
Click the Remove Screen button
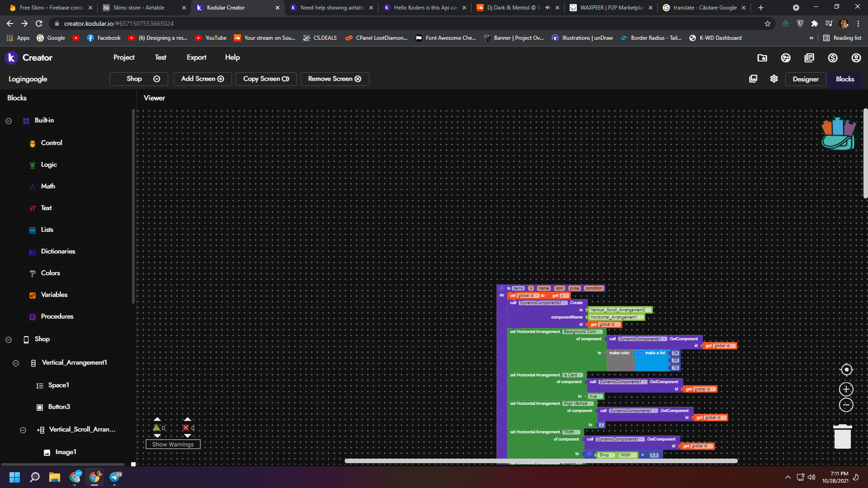[335, 79]
